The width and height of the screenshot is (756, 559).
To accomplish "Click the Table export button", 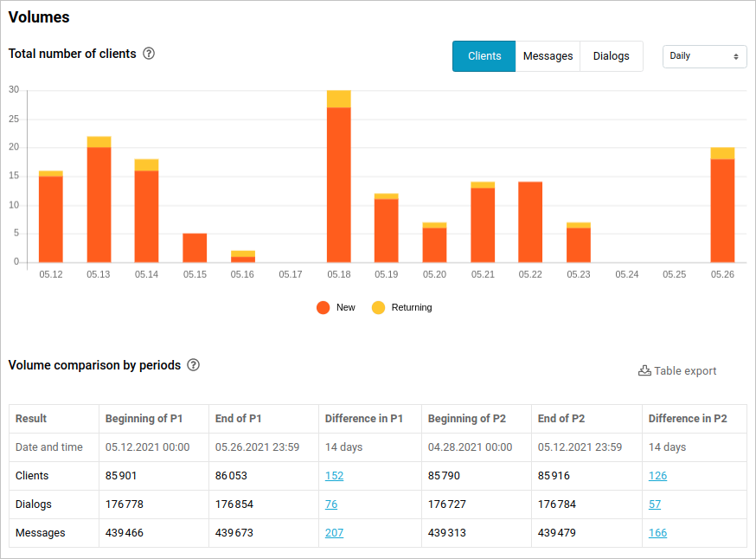I will [x=677, y=370].
